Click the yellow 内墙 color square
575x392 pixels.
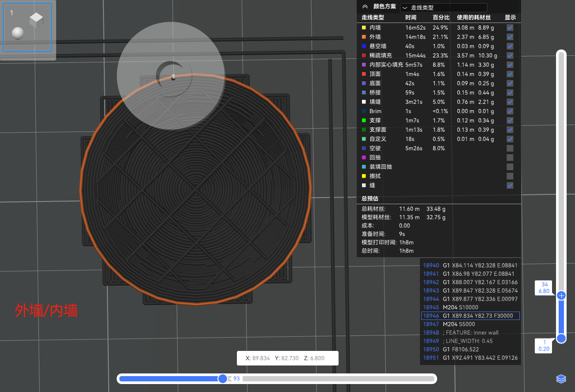click(x=364, y=28)
